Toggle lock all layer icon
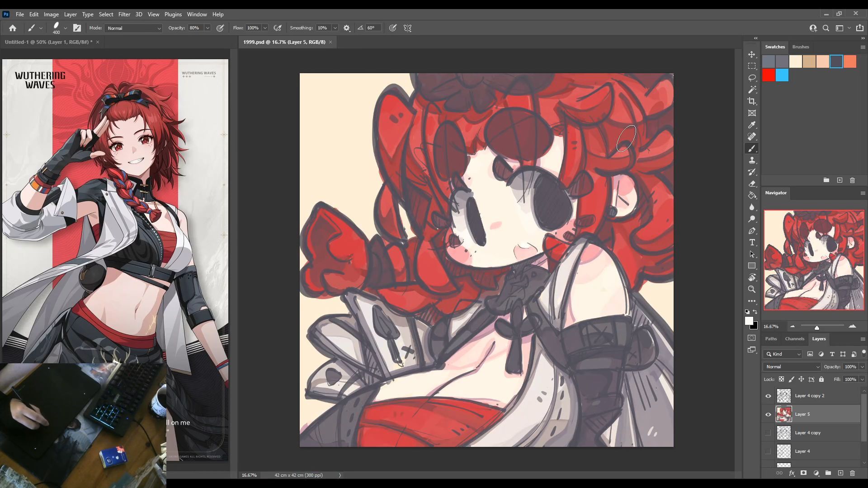 pyautogui.click(x=821, y=379)
